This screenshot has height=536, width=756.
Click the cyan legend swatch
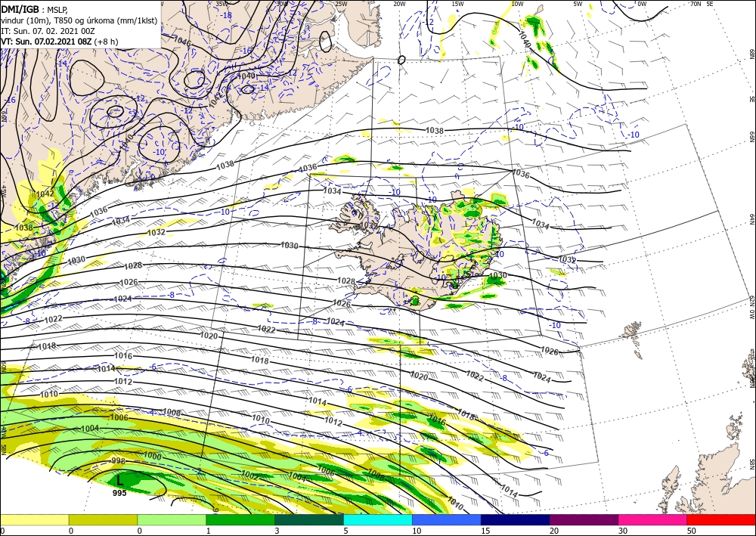tap(378, 519)
